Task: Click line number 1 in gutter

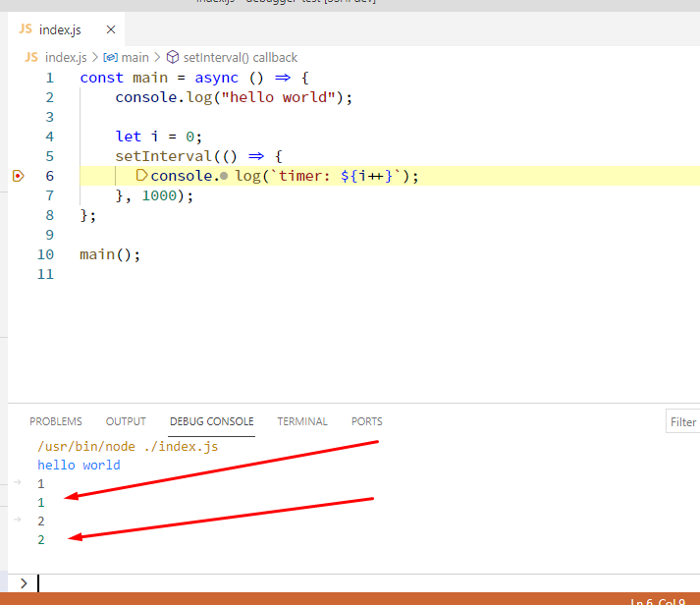Action: (49, 79)
